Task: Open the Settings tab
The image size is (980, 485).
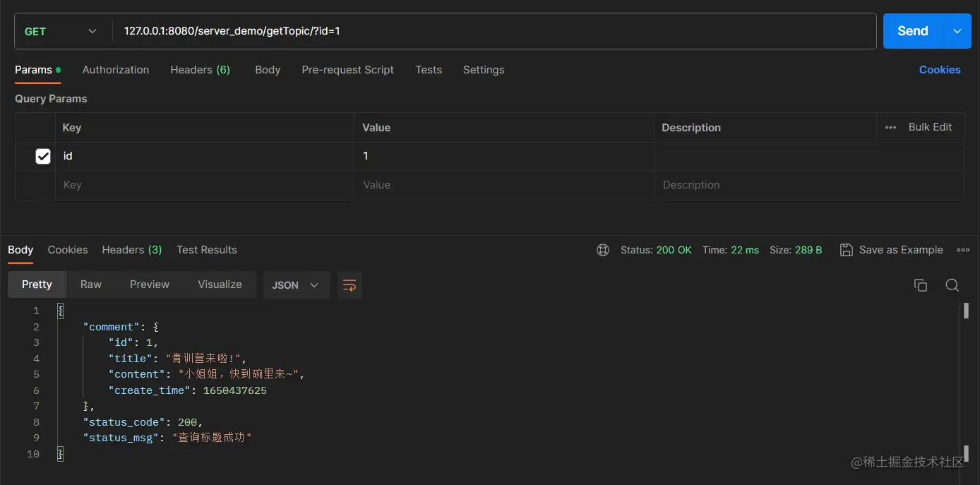Action: point(484,70)
